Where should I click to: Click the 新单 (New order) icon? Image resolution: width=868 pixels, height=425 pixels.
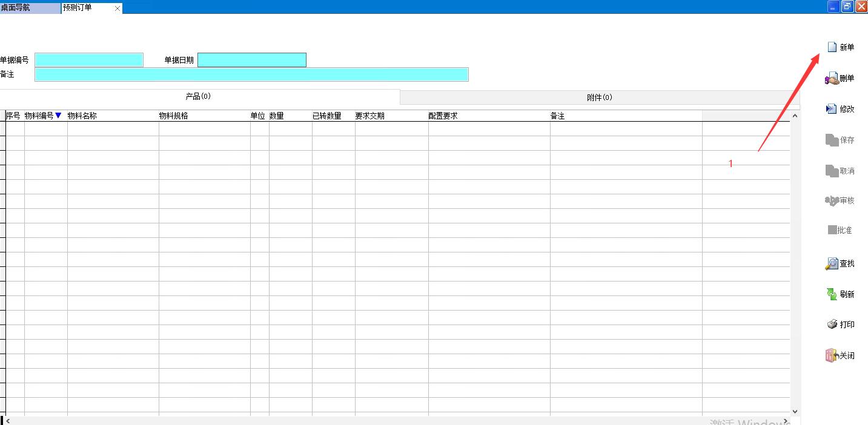[832, 47]
